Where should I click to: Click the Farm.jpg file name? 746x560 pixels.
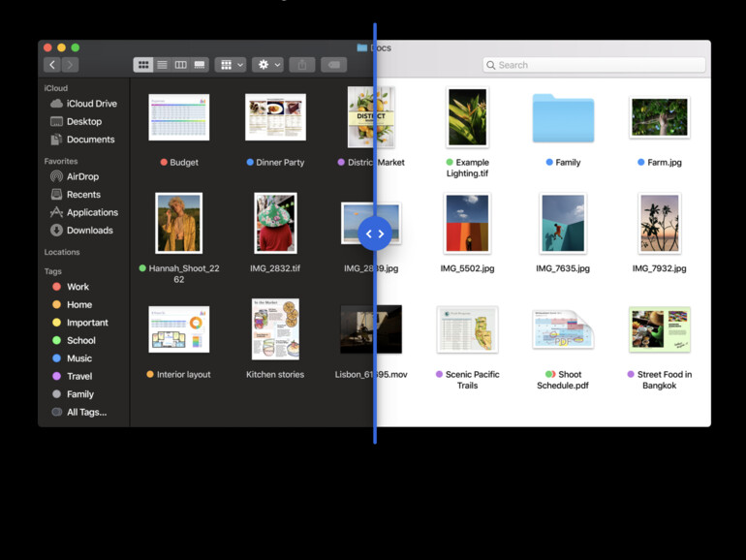point(665,162)
